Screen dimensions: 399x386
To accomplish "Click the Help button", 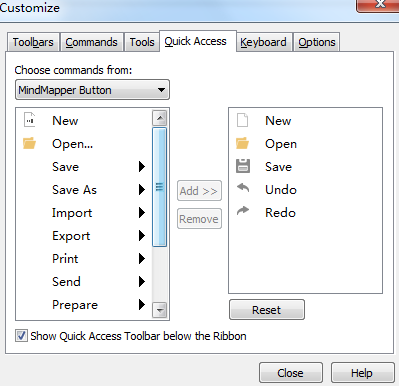I will (x=362, y=373).
